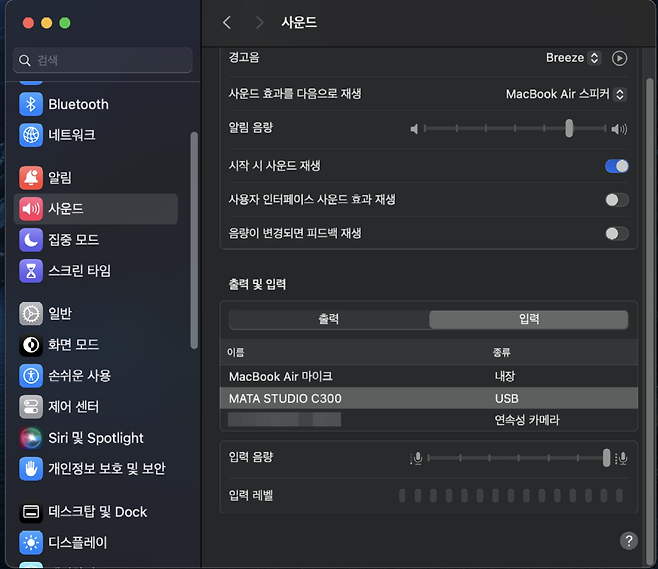Expand MacBook Air 스피커 output selector
This screenshot has height=569, width=658.
pos(566,94)
